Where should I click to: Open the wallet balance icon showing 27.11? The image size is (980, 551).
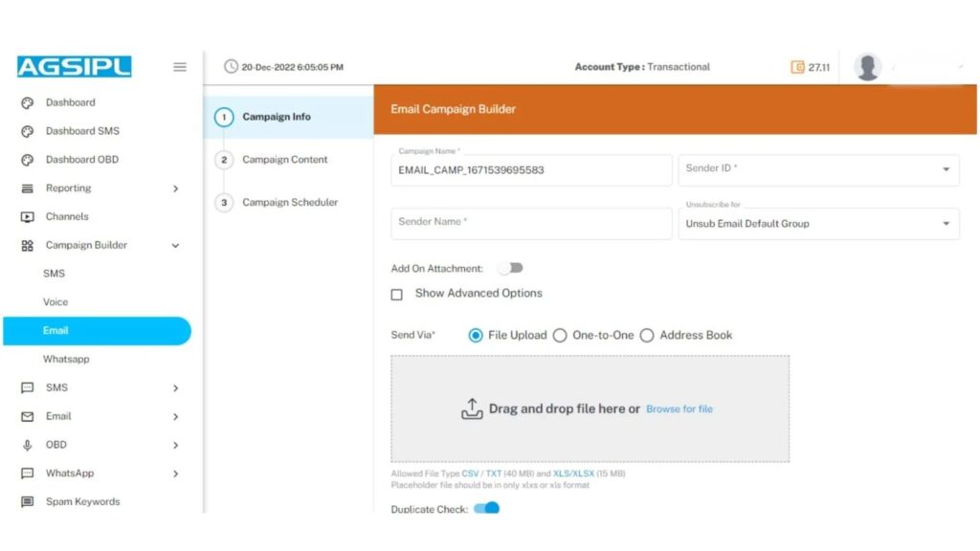[x=797, y=67]
